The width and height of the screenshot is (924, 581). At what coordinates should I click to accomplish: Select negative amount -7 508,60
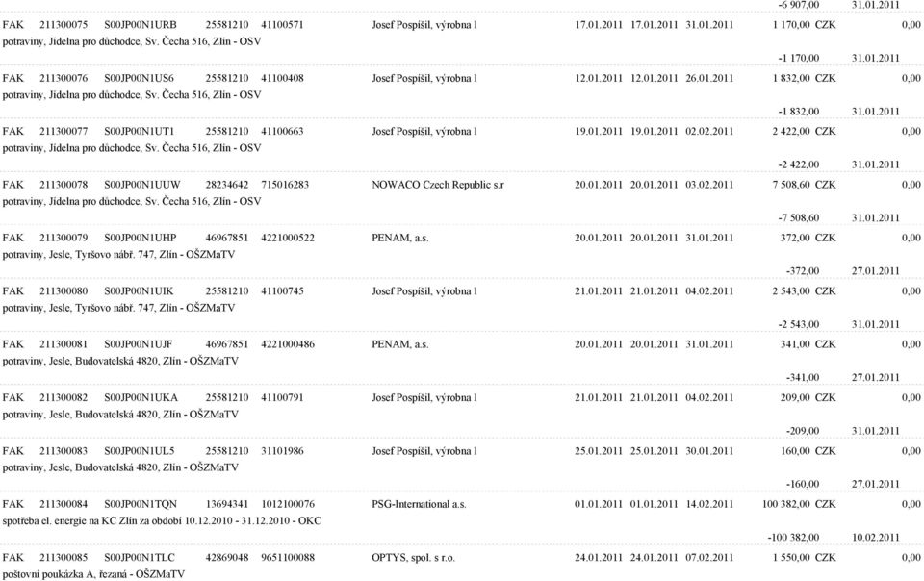click(x=799, y=217)
